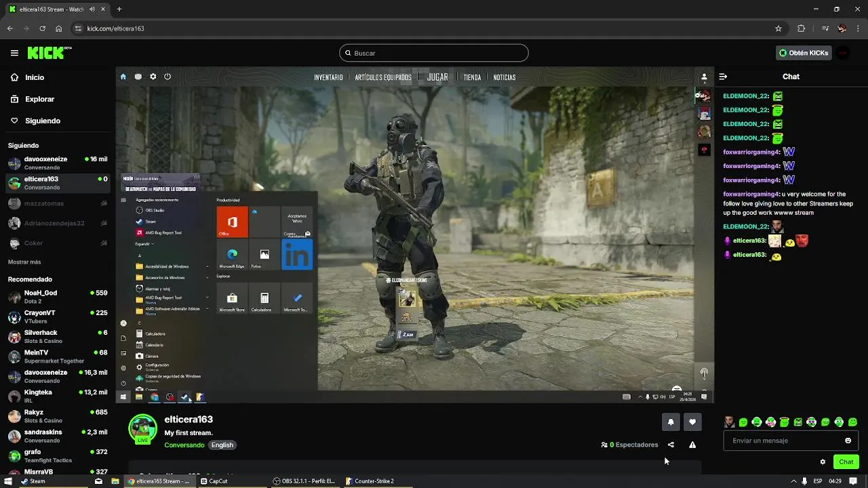Open MeinTV Supermarket Together channel
The height and width of the screenshot is (488, 868).
pos(58,357)
